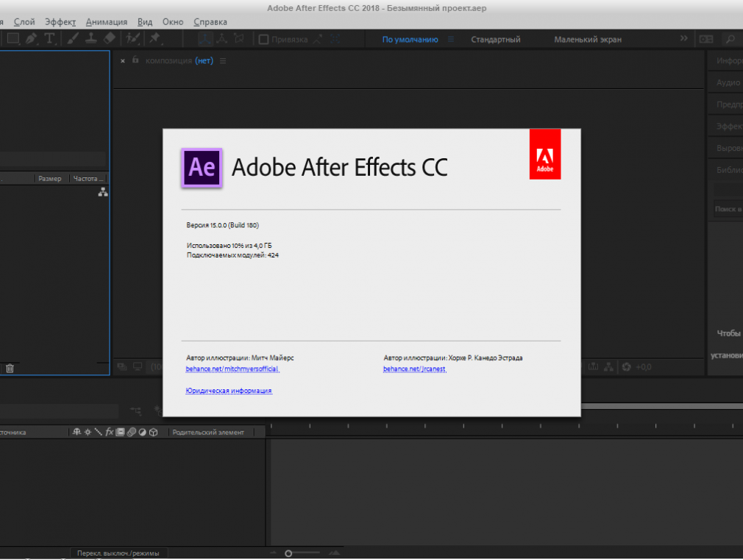
Task: Switch to the Стандартный workspace
Action: 496,40
